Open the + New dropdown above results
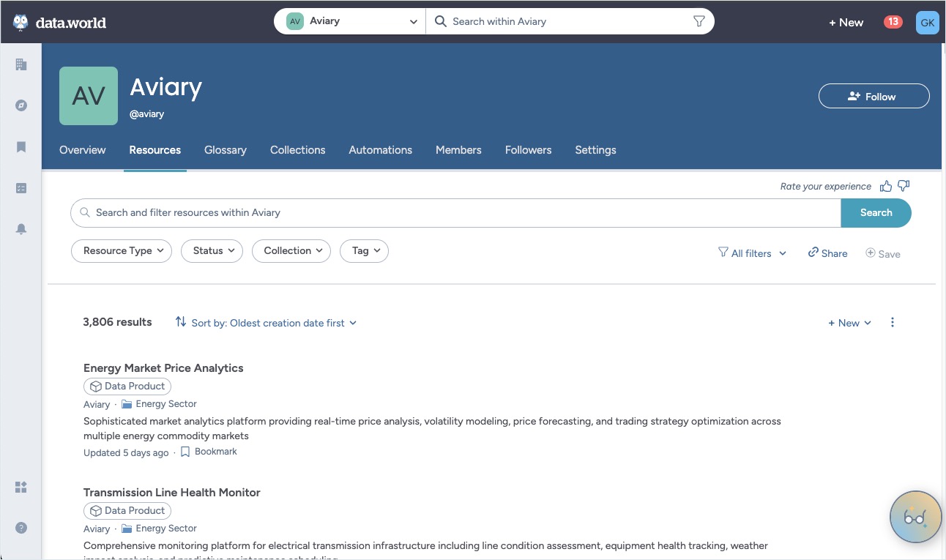This screenshot has height=560, width=946. [x=849, y=323]
